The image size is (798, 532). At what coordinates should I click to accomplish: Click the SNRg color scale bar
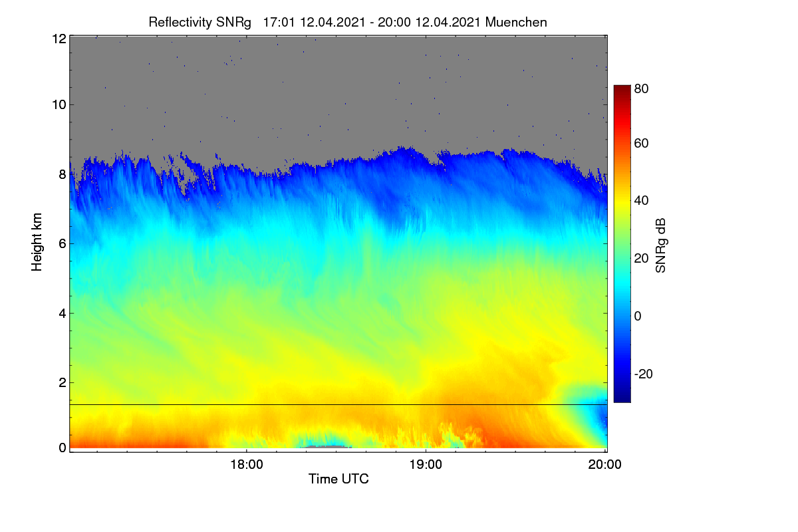(621, 243)
